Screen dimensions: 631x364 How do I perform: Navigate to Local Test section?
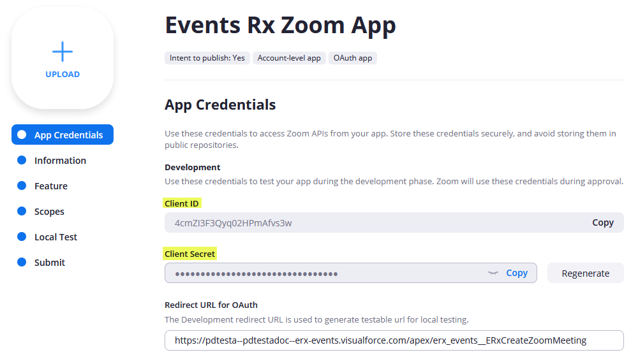[x=56, y=237]
